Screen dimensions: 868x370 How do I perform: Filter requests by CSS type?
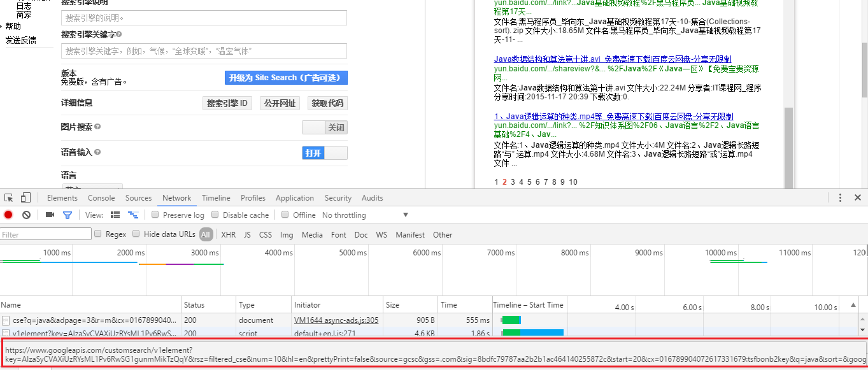pos(266,234)
